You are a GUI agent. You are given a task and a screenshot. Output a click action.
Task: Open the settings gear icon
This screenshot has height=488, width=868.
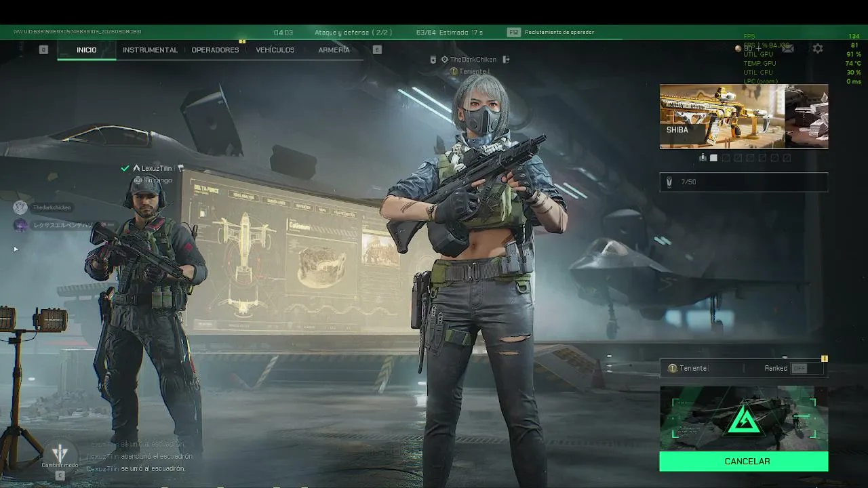818,48
